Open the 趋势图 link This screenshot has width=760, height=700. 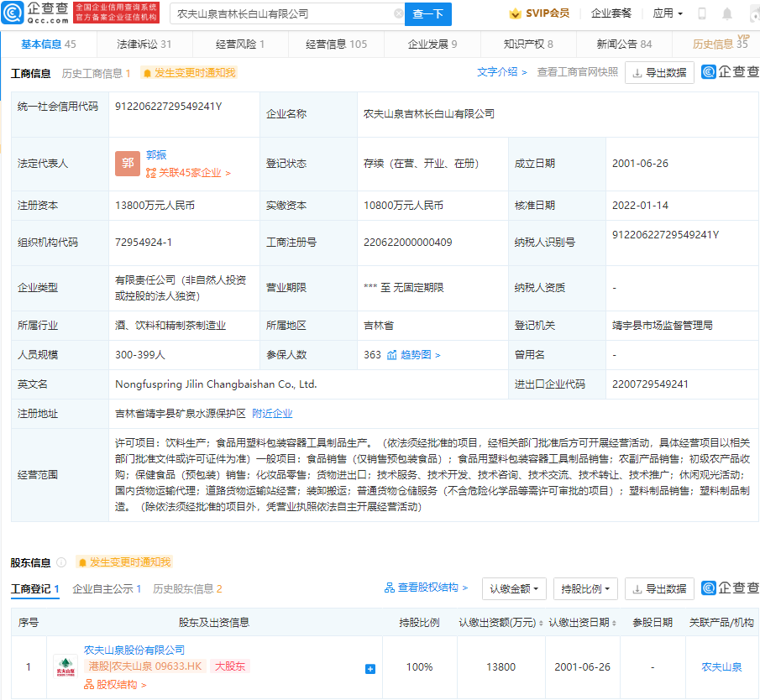pos(420,355)
